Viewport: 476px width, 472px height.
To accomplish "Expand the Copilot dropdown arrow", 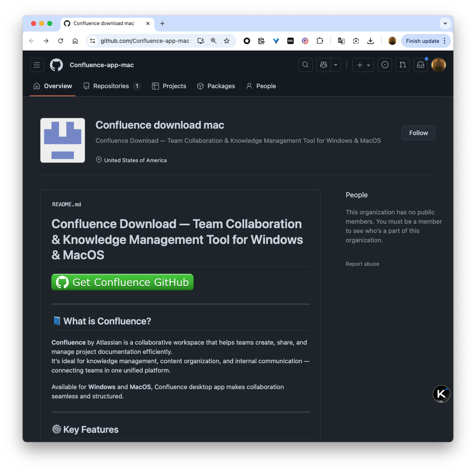I will [x=336, y=65].
